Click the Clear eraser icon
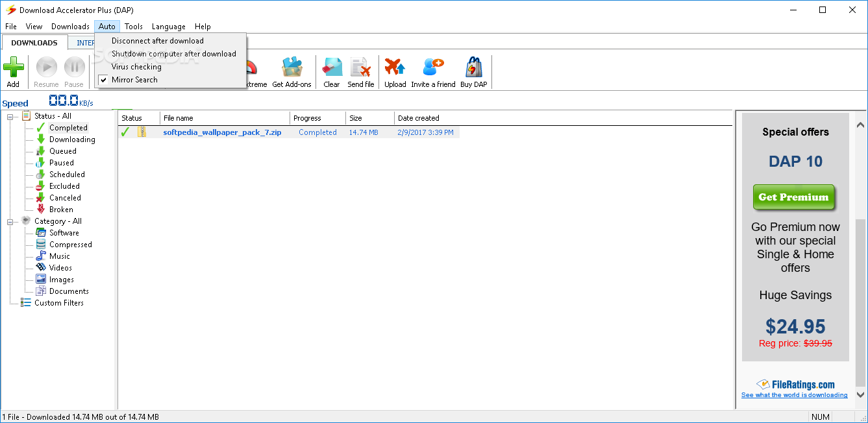The width and height of the screenshot is (868, 423). 332,67
